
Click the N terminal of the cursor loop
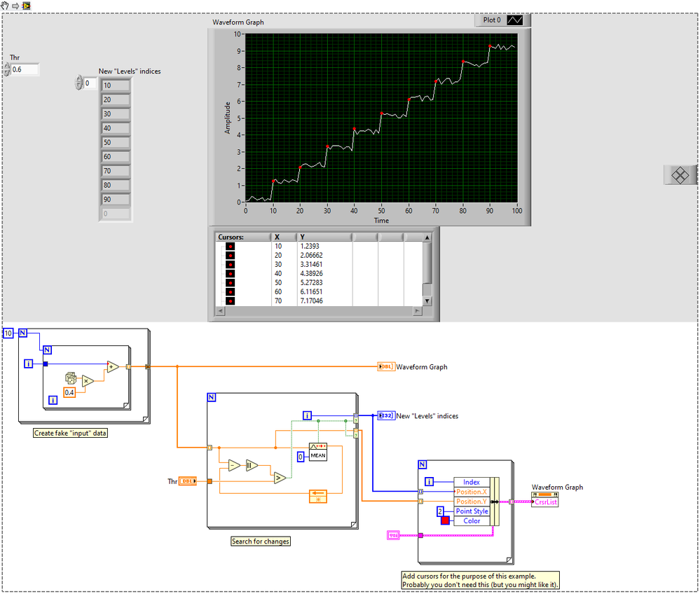pyautogui.click(x=423, y=464)
